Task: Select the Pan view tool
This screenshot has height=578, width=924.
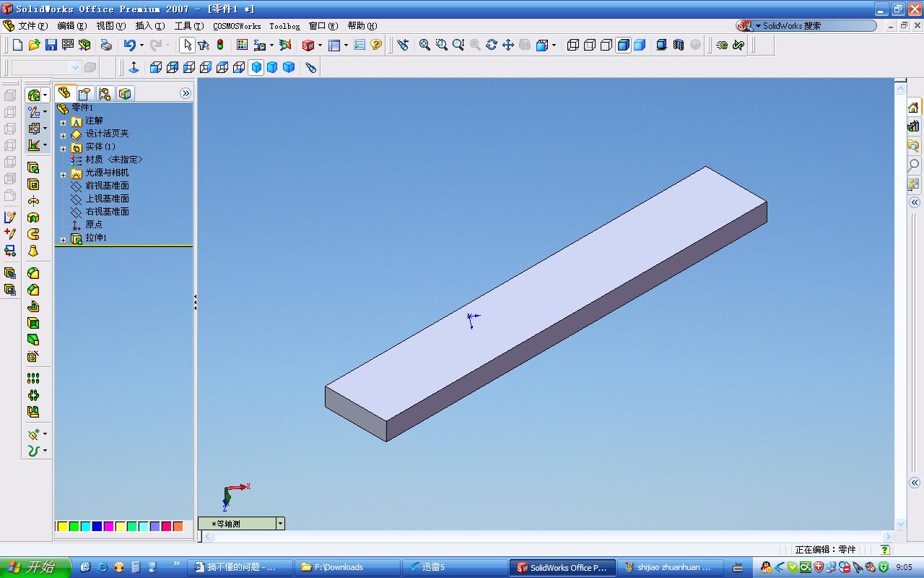Action: point(508,45)
